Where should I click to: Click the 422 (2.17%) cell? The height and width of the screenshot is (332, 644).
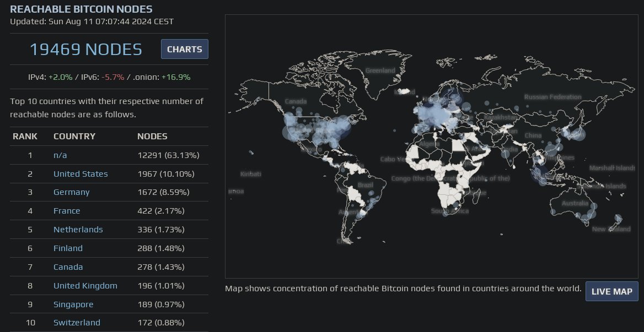(161, 211)
